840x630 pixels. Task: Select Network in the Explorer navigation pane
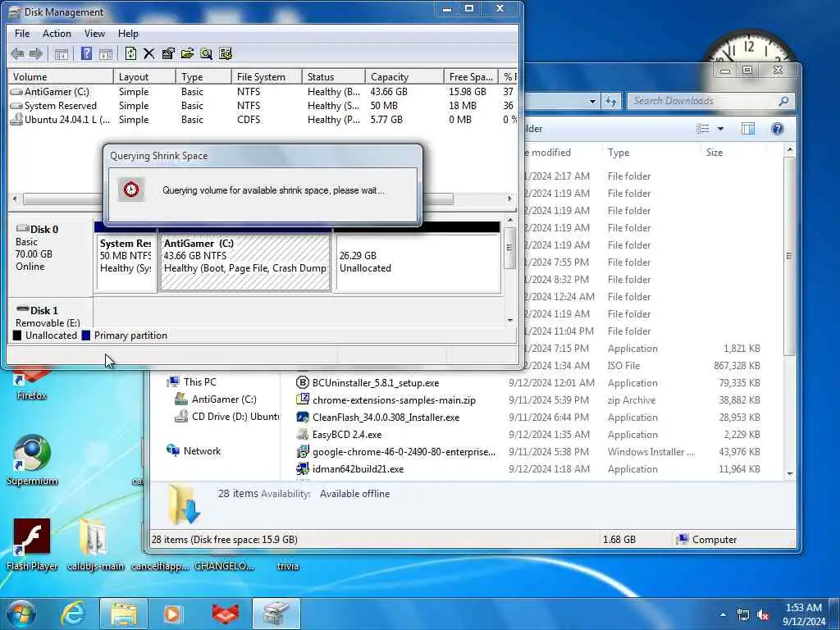point(194,451)
